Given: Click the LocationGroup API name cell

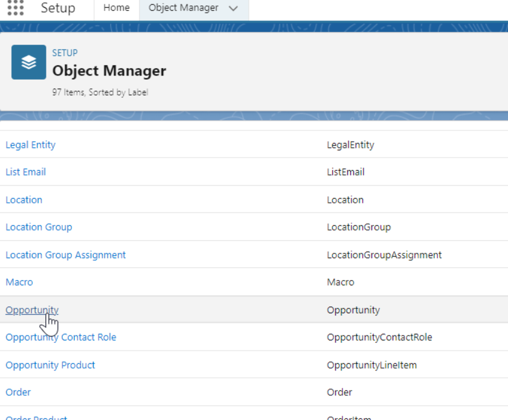Looking at the screenshot, I should (359, 227).
